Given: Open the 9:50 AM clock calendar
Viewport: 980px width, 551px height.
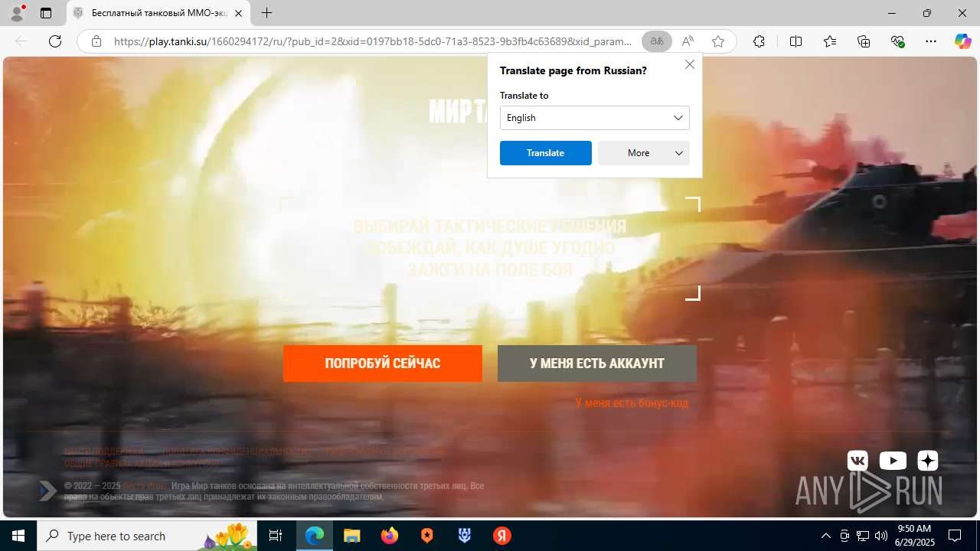Looking at the screenshot, I should pyautogui.click(x=914, y=536).
